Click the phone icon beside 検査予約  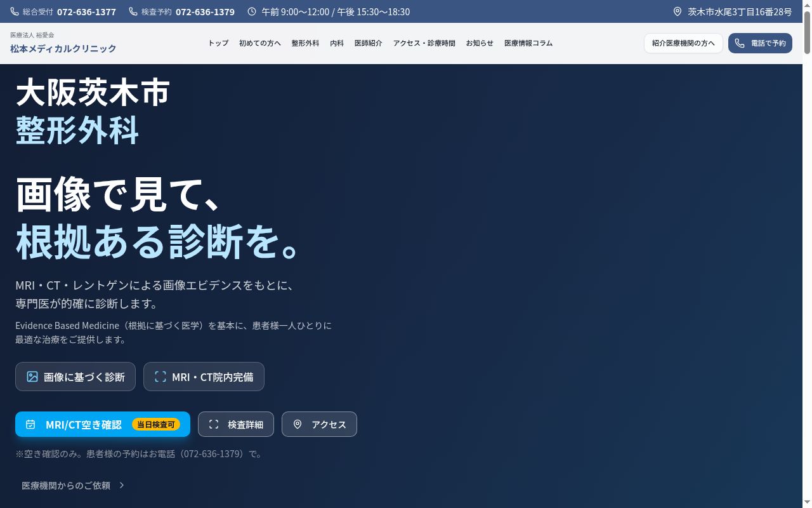pos(133,11)
